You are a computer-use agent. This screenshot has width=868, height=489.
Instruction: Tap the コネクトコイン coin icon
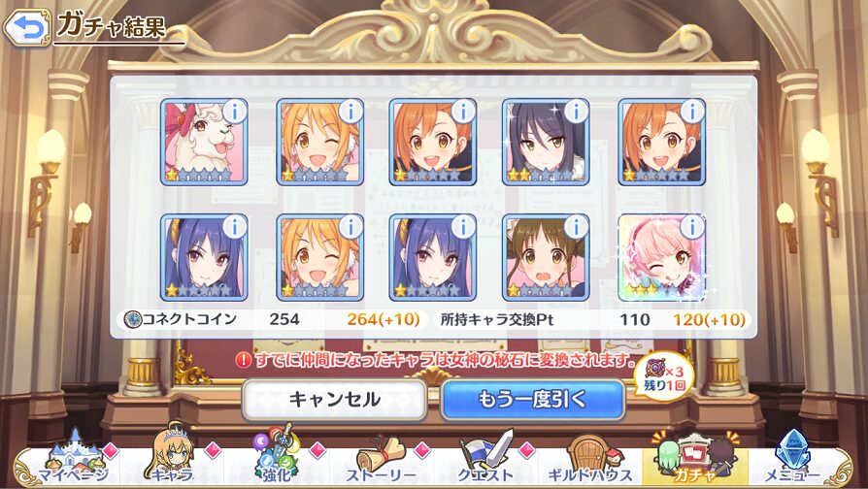(x=133, y=319)
